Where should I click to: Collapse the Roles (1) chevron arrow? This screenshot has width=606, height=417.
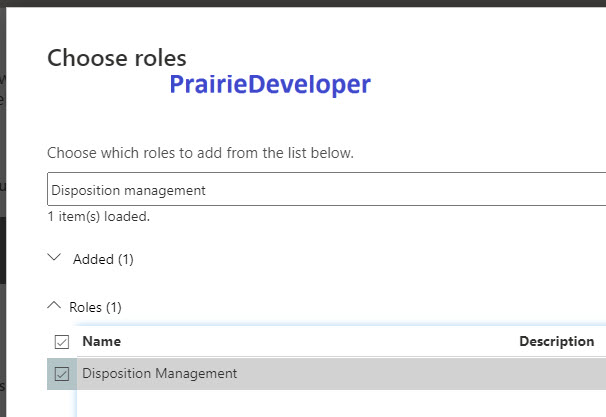(x=54, y=305)
